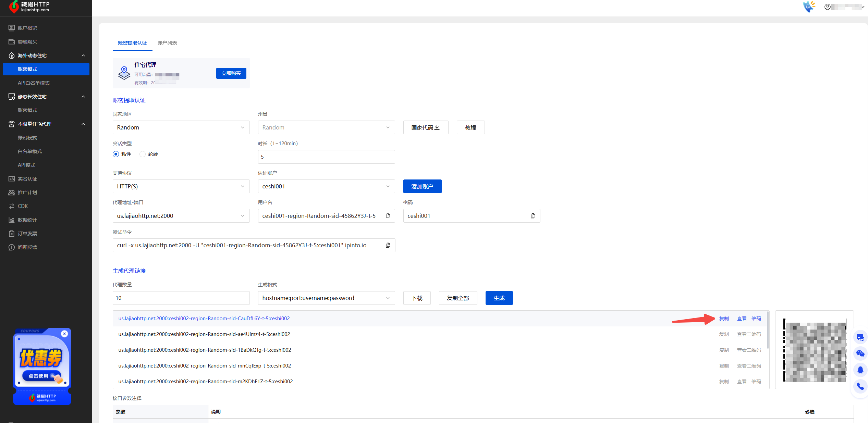This screenshot has height=423, width=868.
Task: Open WeChat contact floating icon
Action: point(860,353)
